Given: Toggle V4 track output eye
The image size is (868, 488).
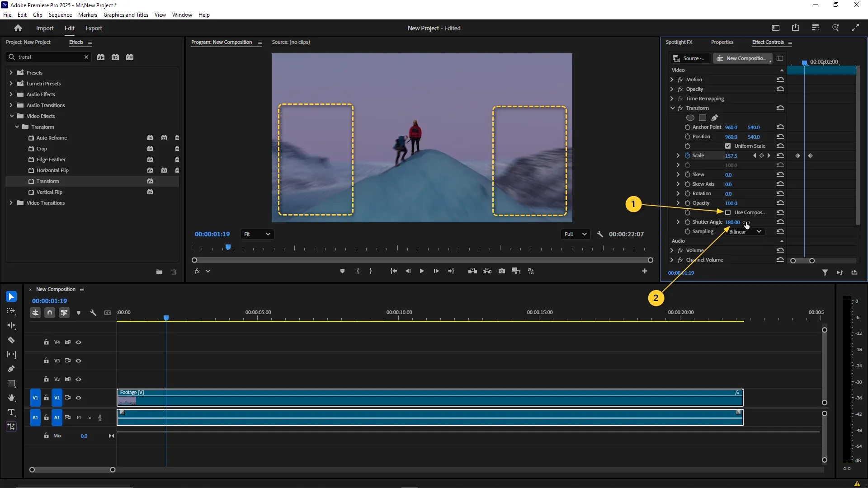Looking at the screenshot, I should click(79, 343).
